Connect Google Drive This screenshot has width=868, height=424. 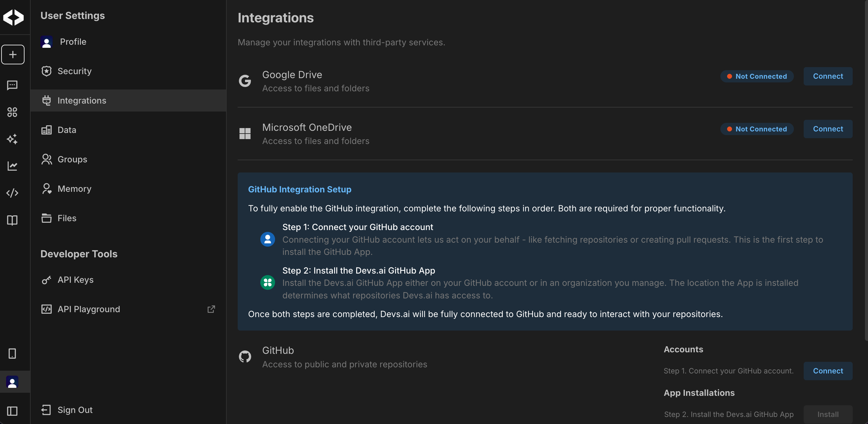click(828, 76)
